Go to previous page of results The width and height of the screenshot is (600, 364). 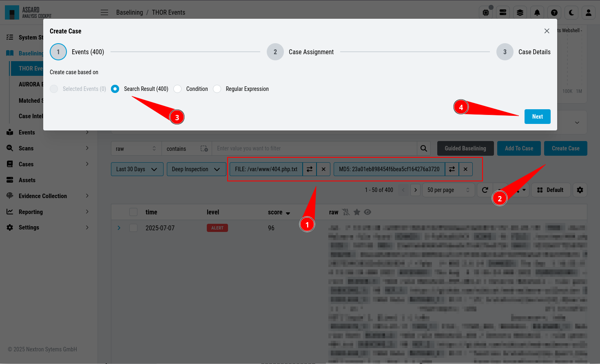point(404,190)
